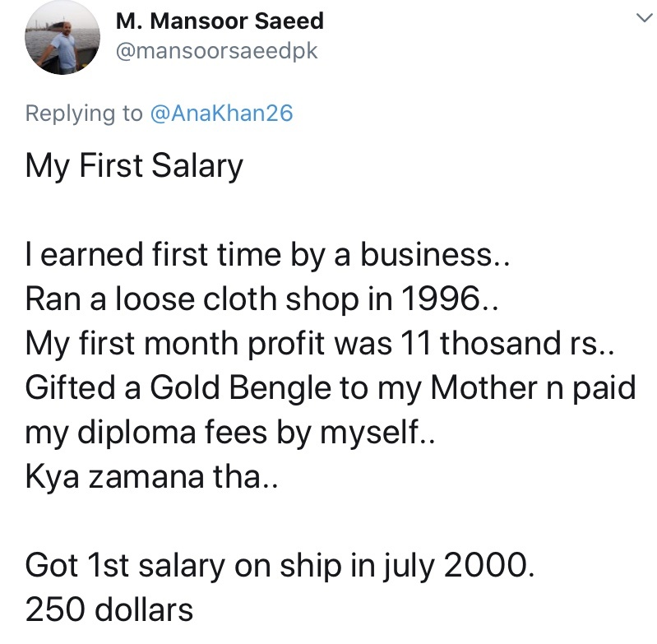Click the 'Ran a loose cloth shop' line

pos(261,299)
